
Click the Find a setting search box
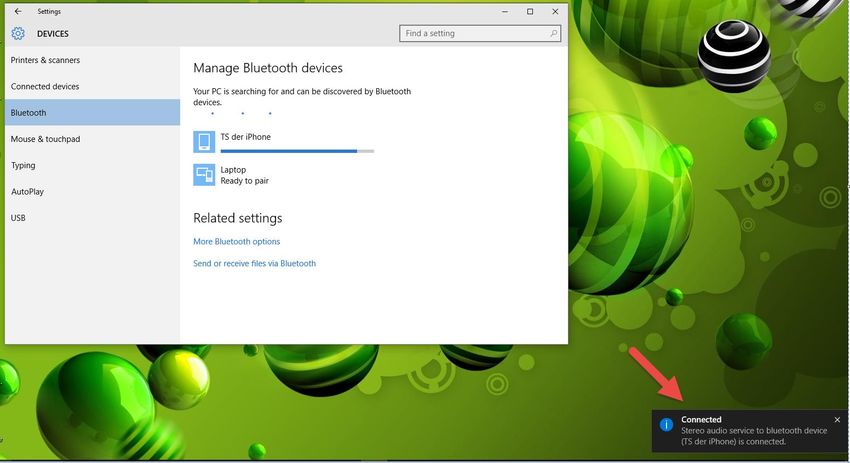pos(480,34)
